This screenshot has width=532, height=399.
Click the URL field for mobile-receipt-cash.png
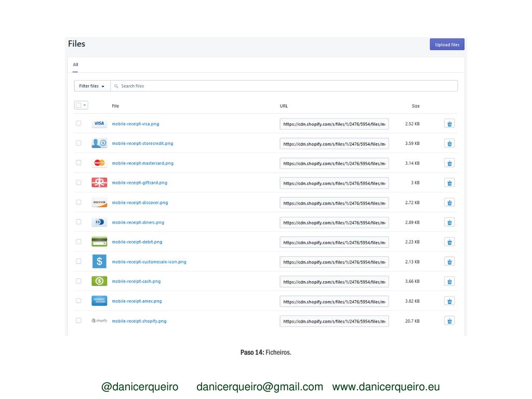[334, 282]
